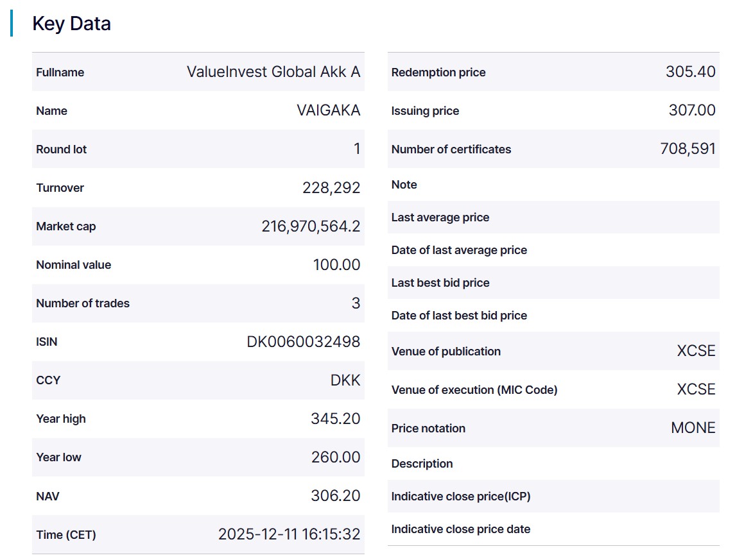Click the Number of certificates value

click(x=688, y=149)
